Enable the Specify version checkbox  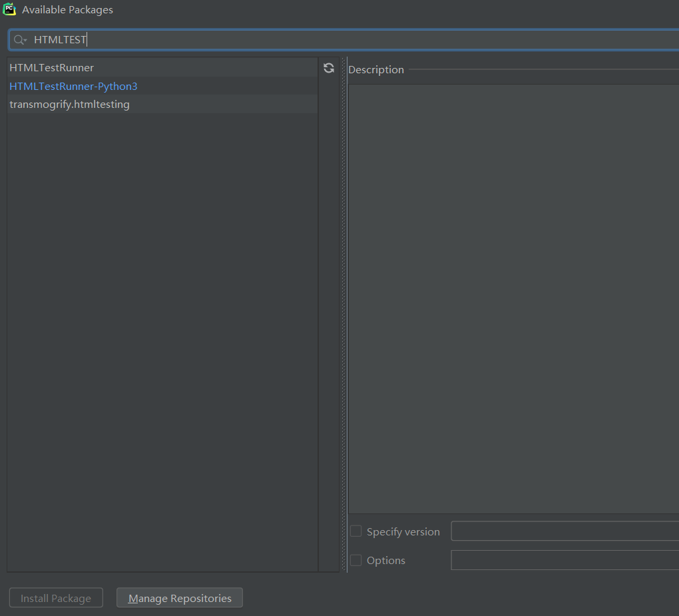point(355,531)
